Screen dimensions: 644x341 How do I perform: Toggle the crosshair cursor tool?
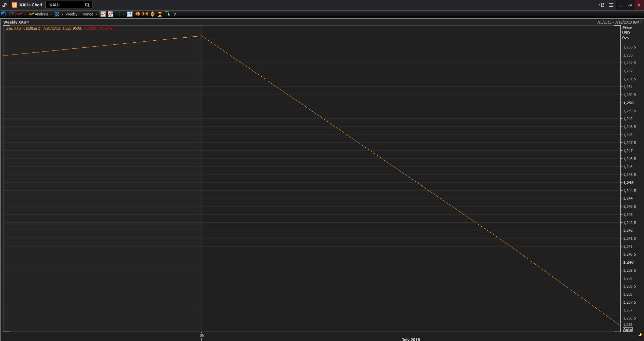tap(118, 14)
